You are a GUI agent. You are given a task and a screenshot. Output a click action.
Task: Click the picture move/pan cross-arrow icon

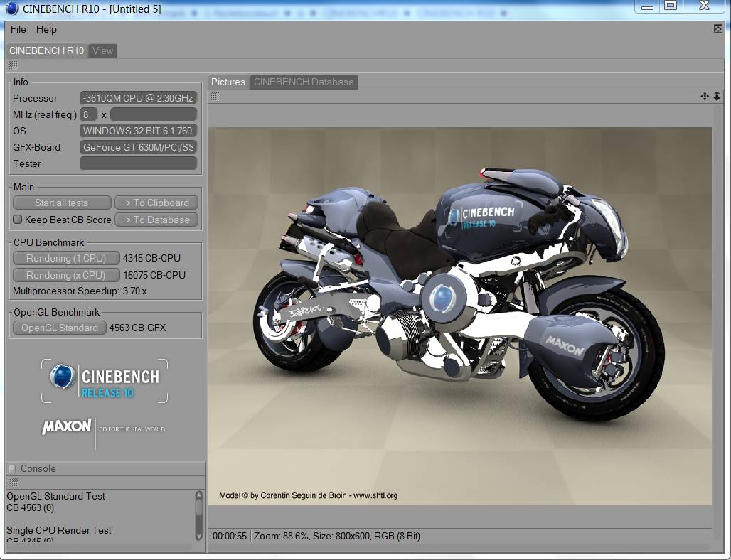click(x=705, y=97)
